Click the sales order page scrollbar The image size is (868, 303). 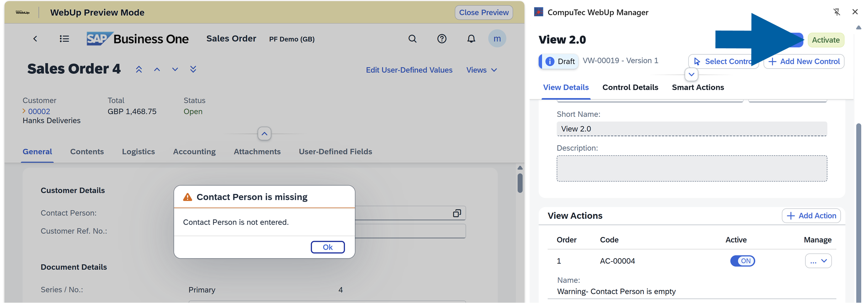pos(520,183)
